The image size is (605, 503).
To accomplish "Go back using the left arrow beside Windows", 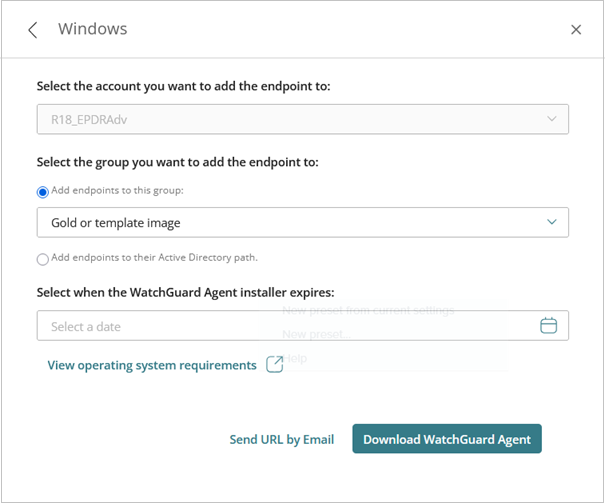I will tap(33, 30).
